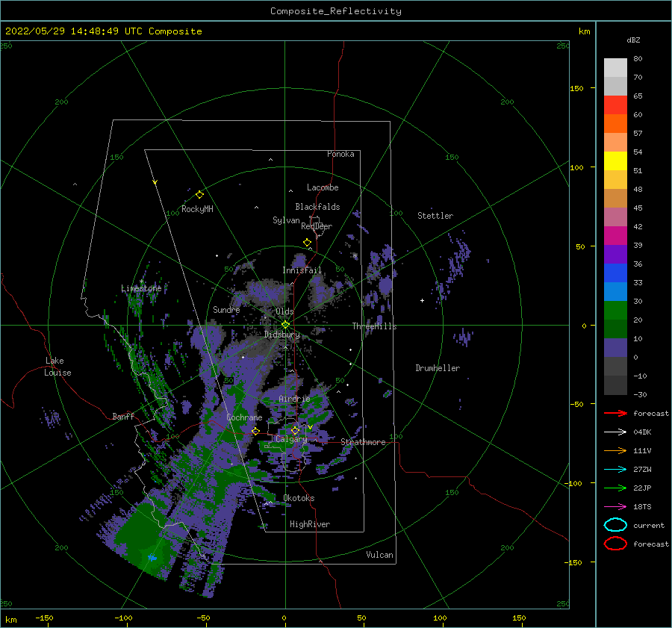Click the yellow diamond marker above Calgary

[295, 430]
